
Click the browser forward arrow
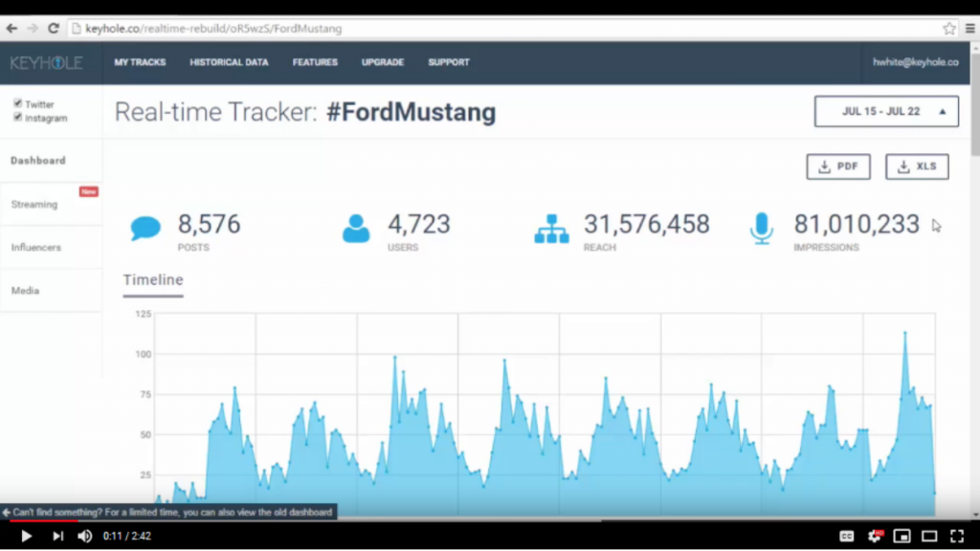click(x=33, y=28)
